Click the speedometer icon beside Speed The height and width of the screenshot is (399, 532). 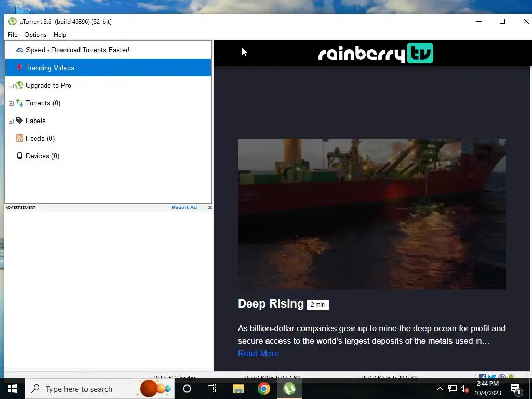pyautogui.click(x=20, y=50)
